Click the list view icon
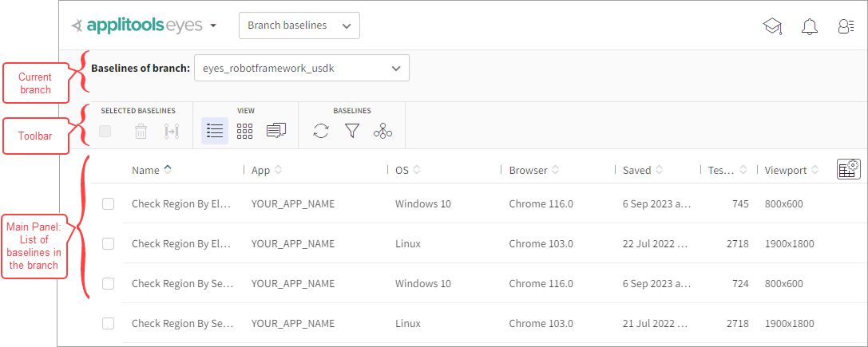The width and height of the screenshot is (868, 347). click(x=215, y=132)
